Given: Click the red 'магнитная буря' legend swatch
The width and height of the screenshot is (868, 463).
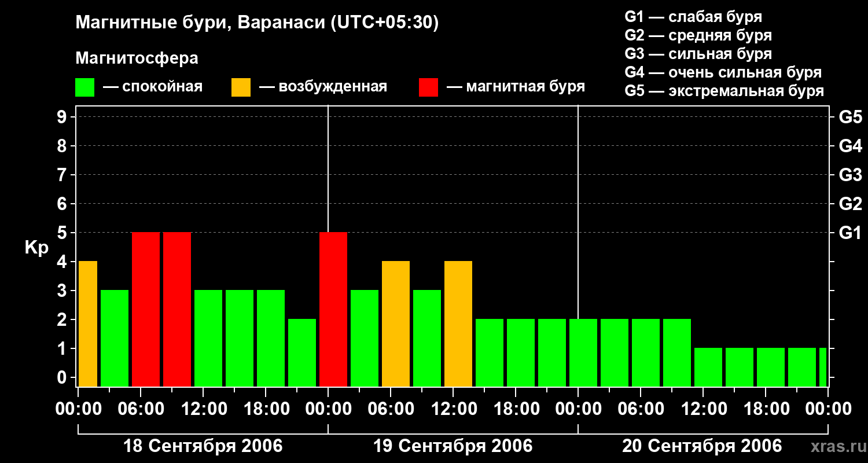Looking at the screenshot, I should pos(428,87).
